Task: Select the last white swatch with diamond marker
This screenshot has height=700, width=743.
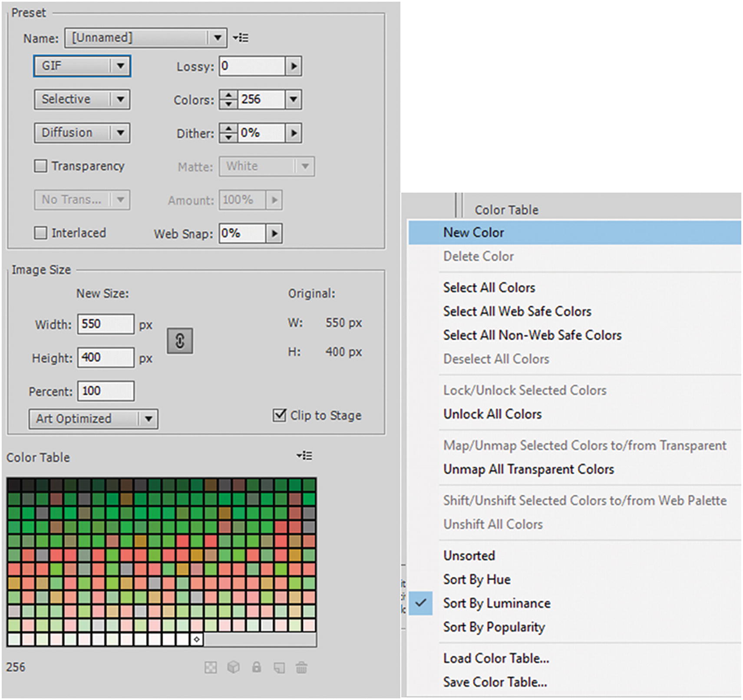Action: (197, 639)
